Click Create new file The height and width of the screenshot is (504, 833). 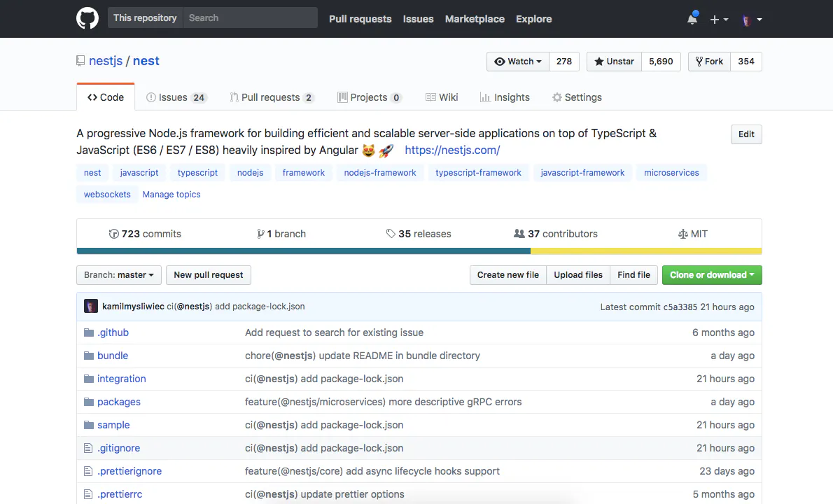click(x=508, y=275)
